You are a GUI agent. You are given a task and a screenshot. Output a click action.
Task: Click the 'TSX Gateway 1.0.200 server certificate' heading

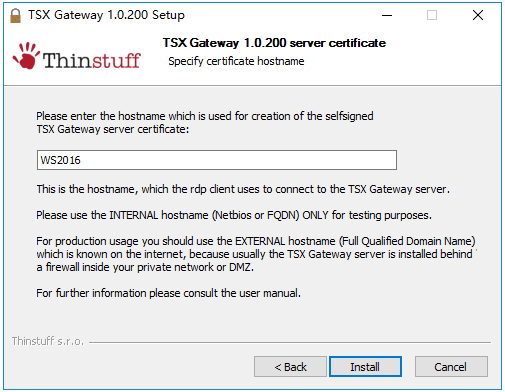tap(274, 43)
